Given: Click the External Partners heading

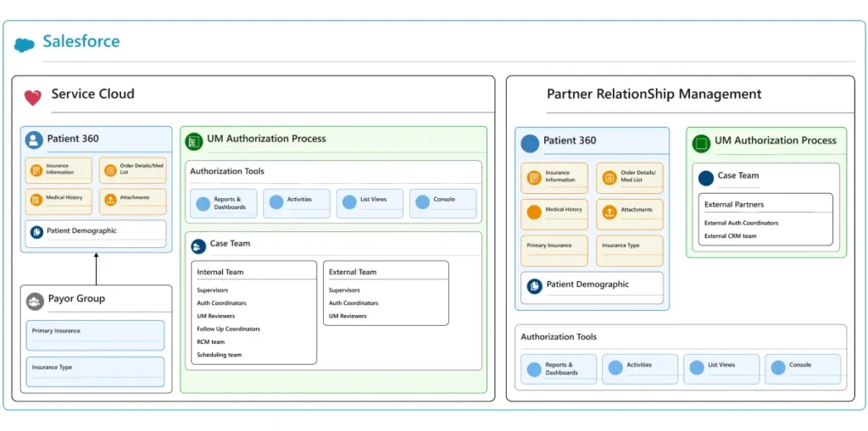Looking at the screenshot, I should click(x=734, y=205).
